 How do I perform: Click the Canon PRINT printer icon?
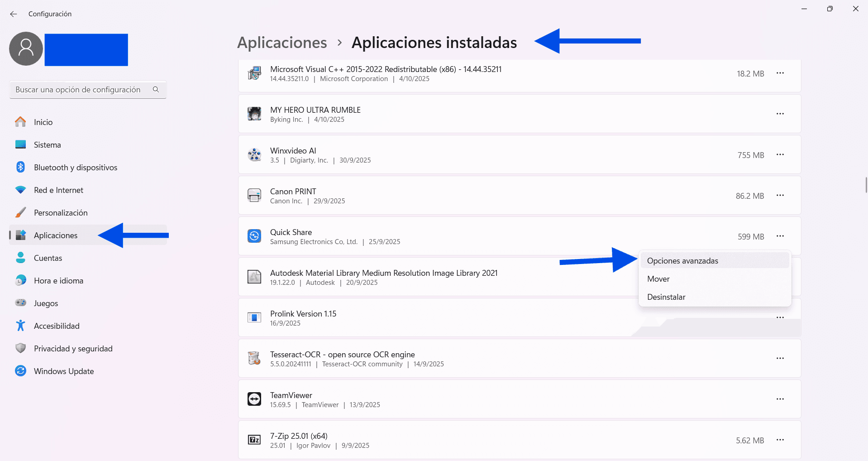coord(254,195)
